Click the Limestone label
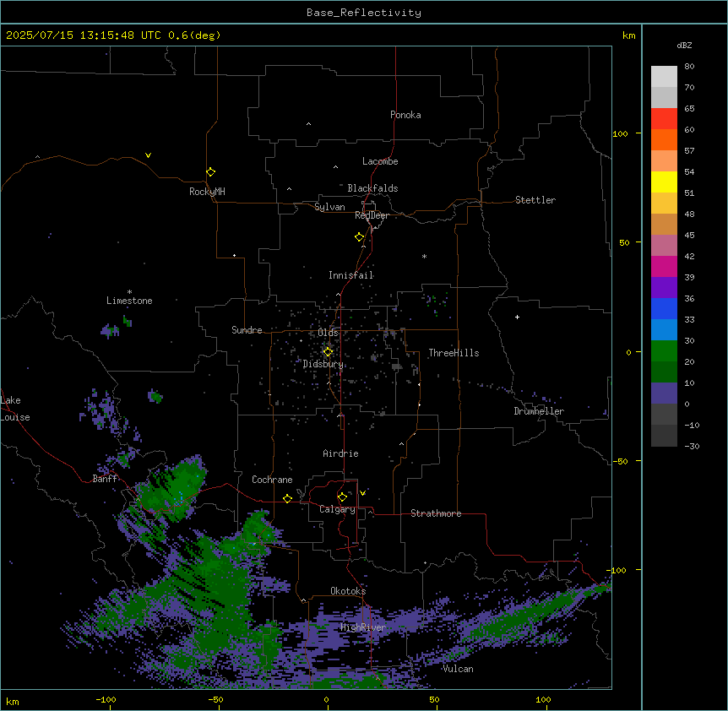728x711 pixels. pyautogui.click(x=129, y=301)
